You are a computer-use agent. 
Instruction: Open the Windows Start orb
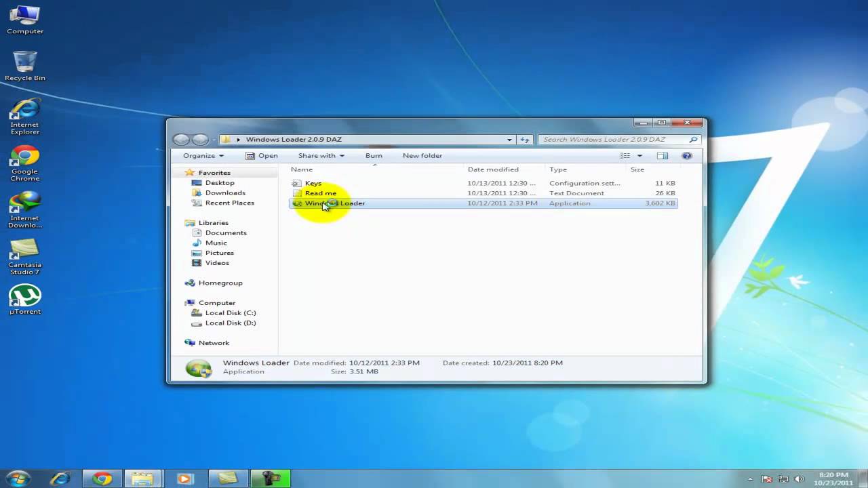pos(18,478)
